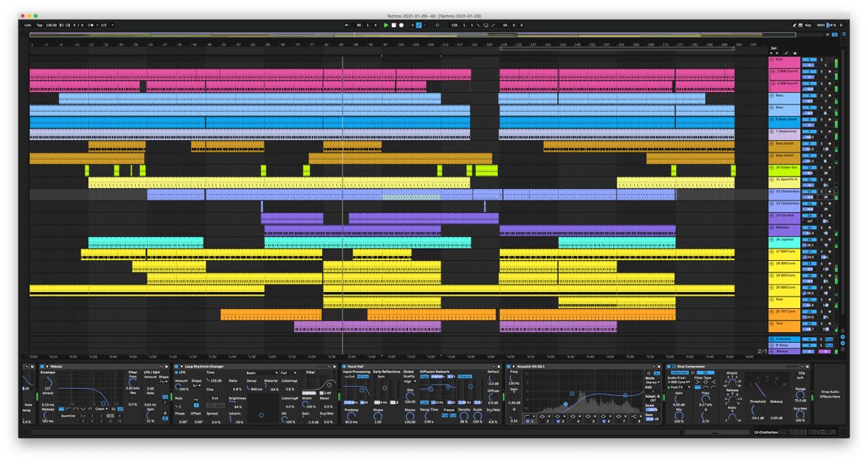Select the 22 707 Core track header
The height and width of the screenshot is (462, 868).
[784, 314]
